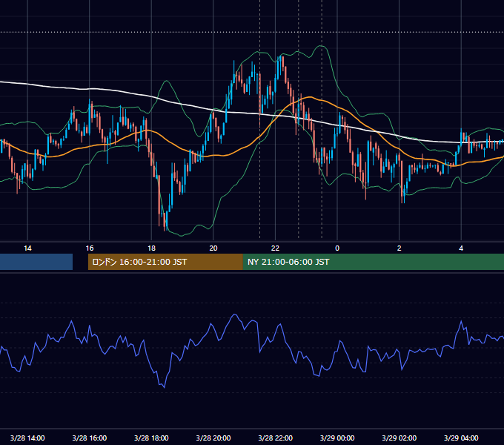The image size is (504, 445).
Task: Click the '3/28 16:00' date label
Action: (x=90, y=438)
